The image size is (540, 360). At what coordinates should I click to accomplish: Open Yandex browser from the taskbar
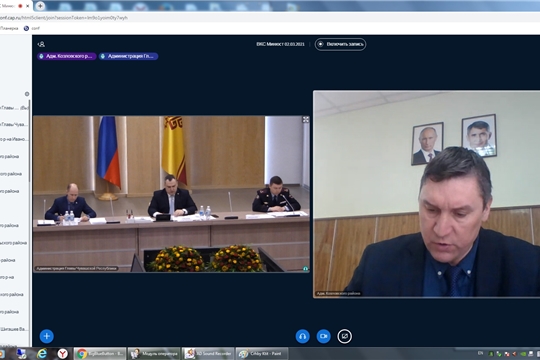pyautogui.click(x=62, y=353)
